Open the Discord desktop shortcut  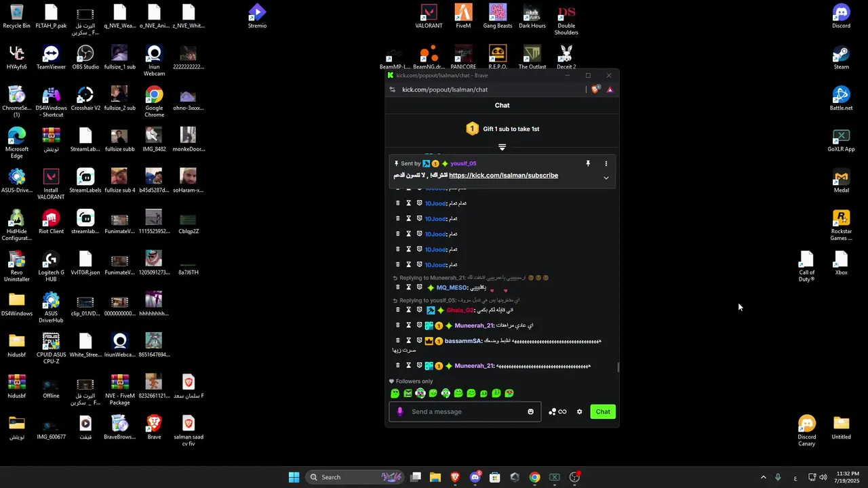tap(841, 17)
